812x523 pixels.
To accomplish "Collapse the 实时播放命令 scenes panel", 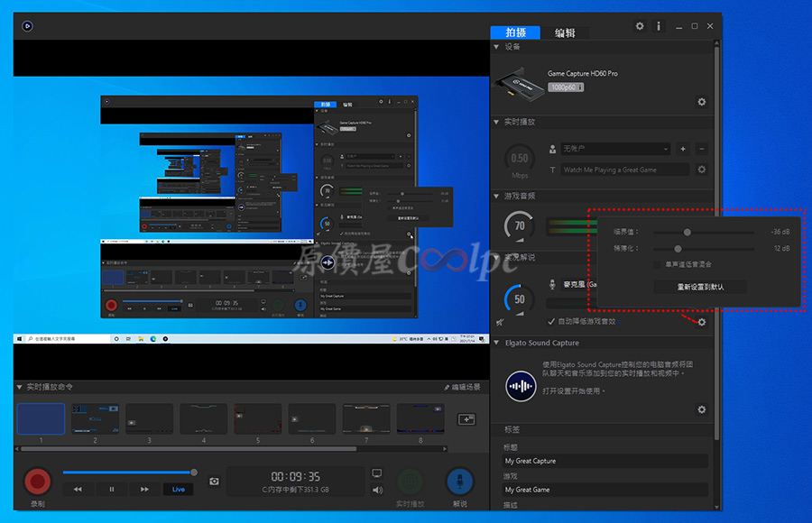I will pos(20,387).
